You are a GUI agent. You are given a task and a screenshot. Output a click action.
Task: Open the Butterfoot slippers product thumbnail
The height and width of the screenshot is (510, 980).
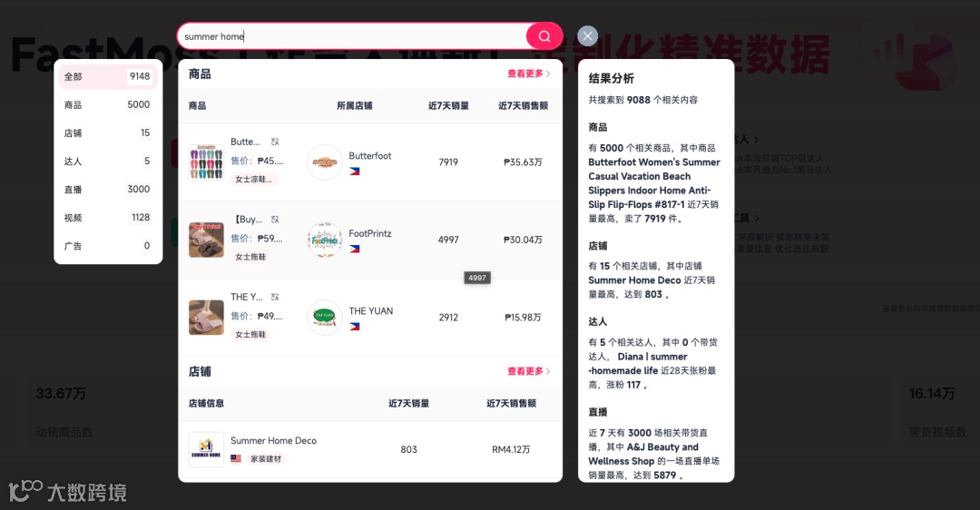coord(206,162)
